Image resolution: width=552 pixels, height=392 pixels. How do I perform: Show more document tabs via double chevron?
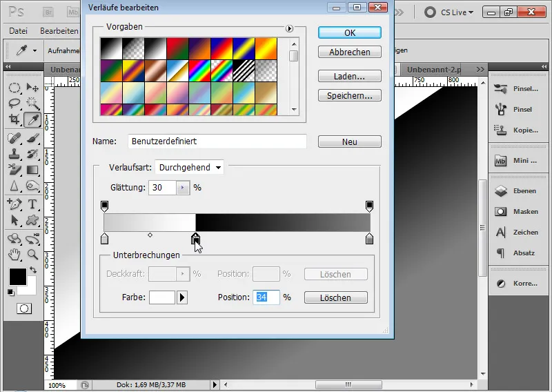pos(480,70)
